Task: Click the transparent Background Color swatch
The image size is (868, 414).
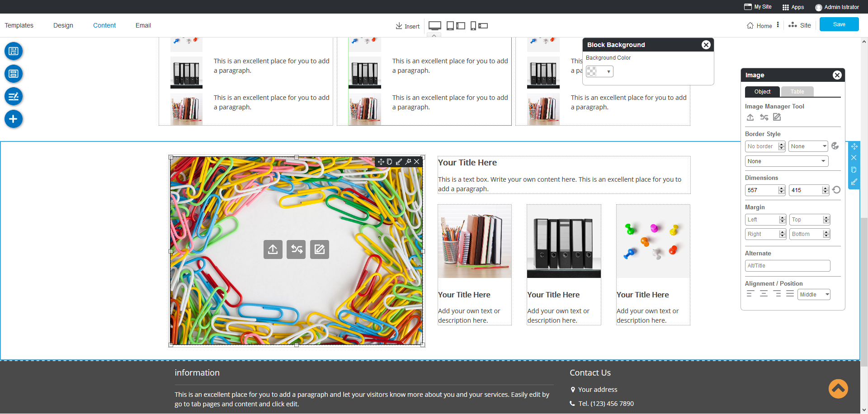Action: point(592,72)
